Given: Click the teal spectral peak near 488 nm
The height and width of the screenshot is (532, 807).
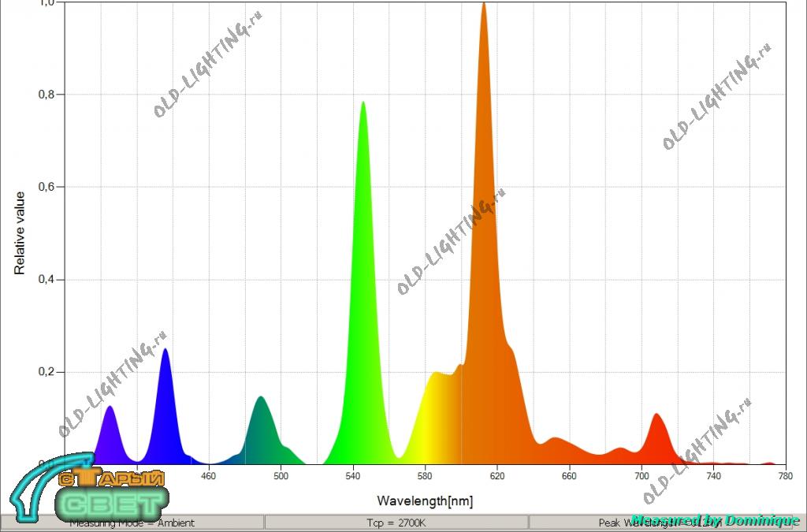Looking at the screenshot, I should click(261, 430).
